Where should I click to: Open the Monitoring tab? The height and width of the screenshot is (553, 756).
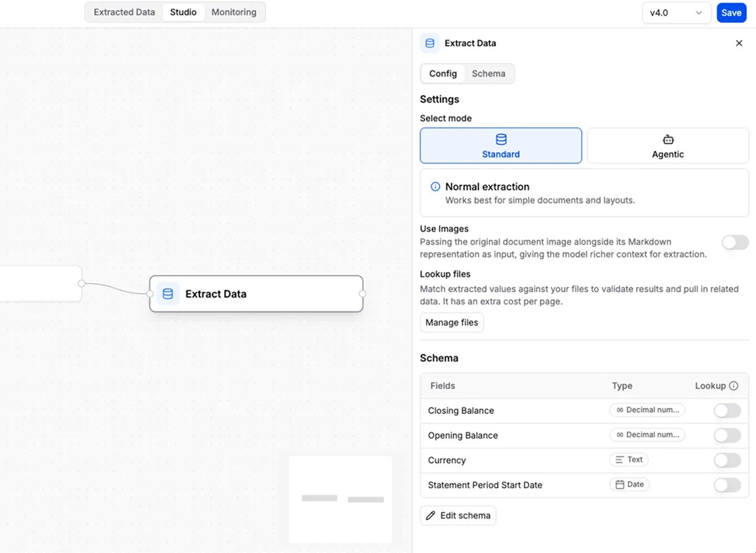(x=234, y=12)
